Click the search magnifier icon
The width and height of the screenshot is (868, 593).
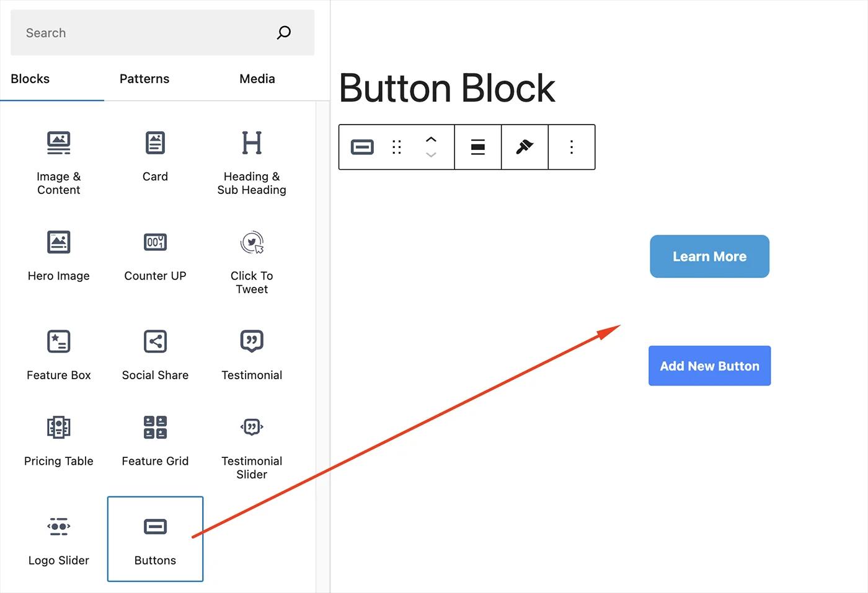[283, 32]
